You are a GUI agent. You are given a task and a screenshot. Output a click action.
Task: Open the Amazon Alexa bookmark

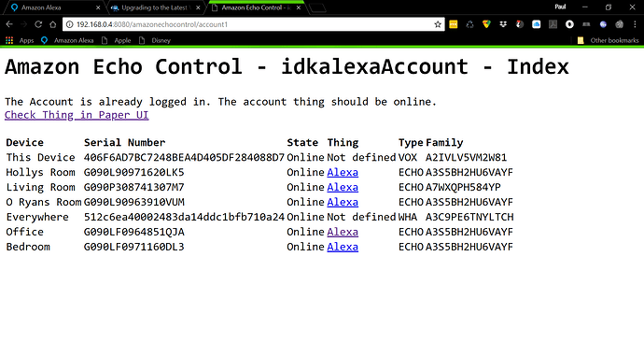(x=68, y=40)
